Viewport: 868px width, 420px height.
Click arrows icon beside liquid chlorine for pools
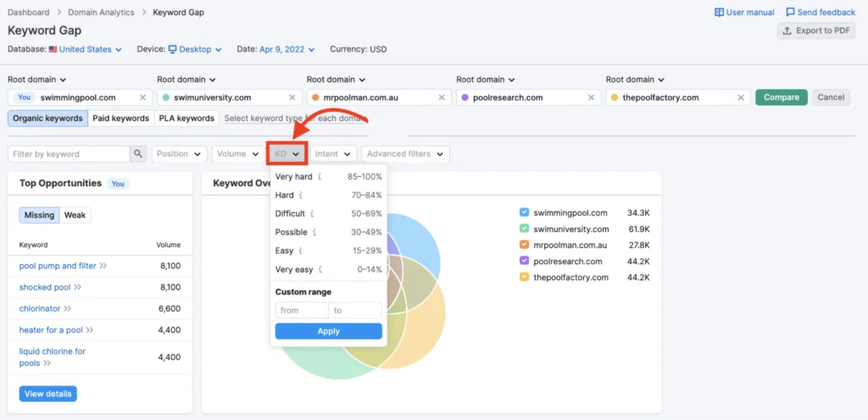point(47,363)
